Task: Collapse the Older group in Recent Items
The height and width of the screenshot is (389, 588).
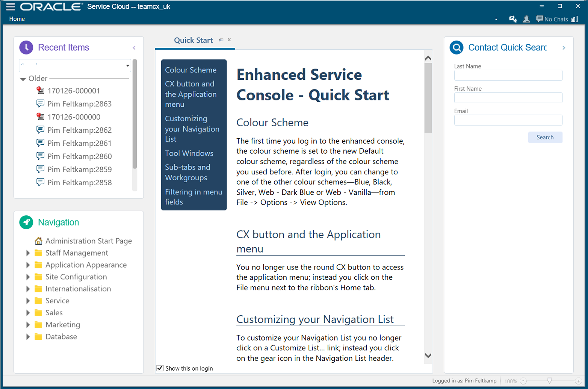Action: tap(23, 79)
